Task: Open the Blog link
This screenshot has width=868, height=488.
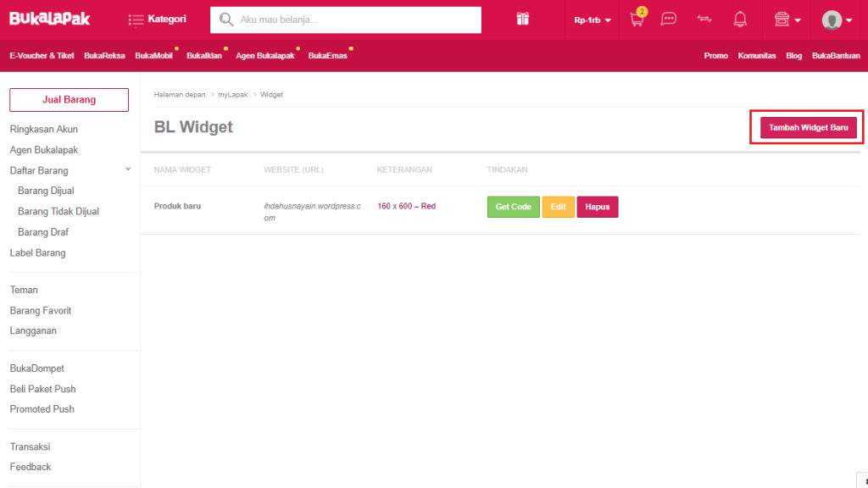Action: pos(793,56)
